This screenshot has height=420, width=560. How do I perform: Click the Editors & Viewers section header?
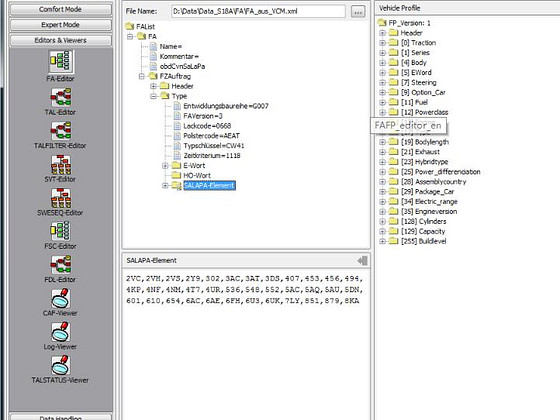(61, 40)
